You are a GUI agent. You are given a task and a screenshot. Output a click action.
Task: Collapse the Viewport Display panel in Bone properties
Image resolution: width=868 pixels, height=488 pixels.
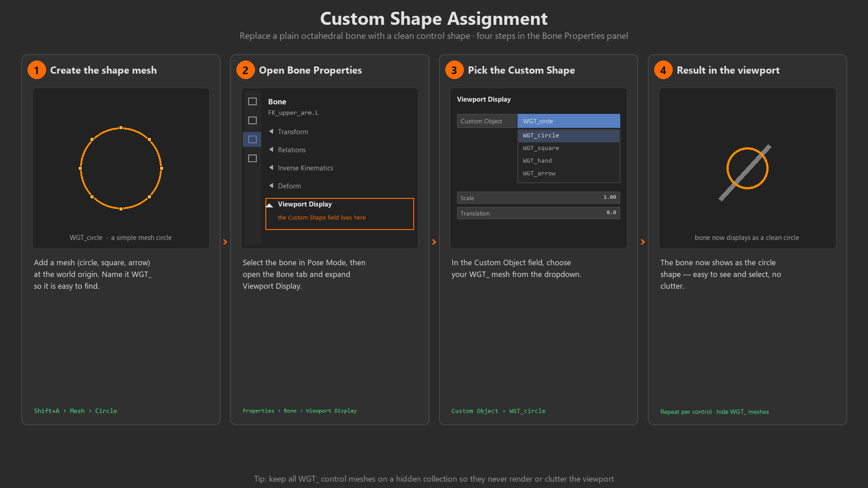[269, 205]
